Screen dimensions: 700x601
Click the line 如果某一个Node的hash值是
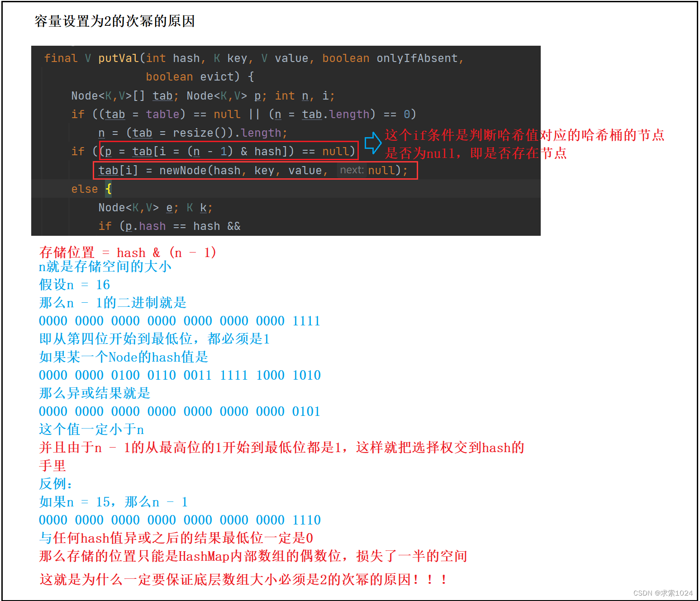tap(124, 357)
